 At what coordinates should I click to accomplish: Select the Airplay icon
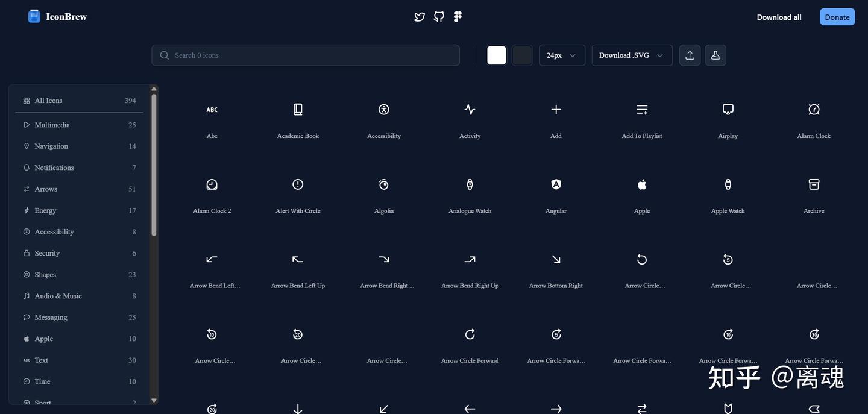coord(728,110)
